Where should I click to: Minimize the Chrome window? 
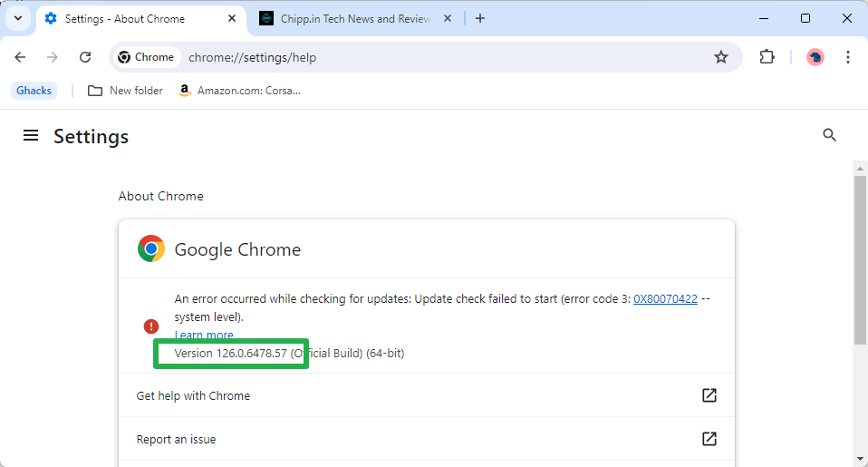coord(764,18)
